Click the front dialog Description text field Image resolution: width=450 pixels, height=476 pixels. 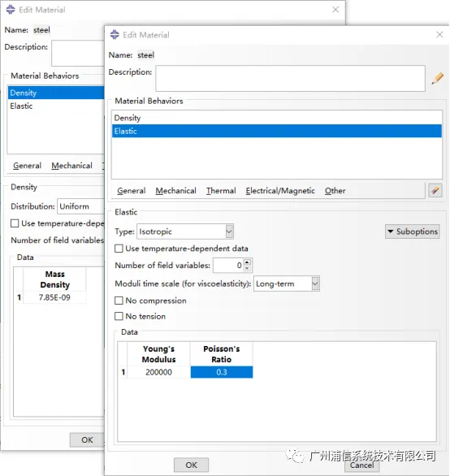[290, 78]
